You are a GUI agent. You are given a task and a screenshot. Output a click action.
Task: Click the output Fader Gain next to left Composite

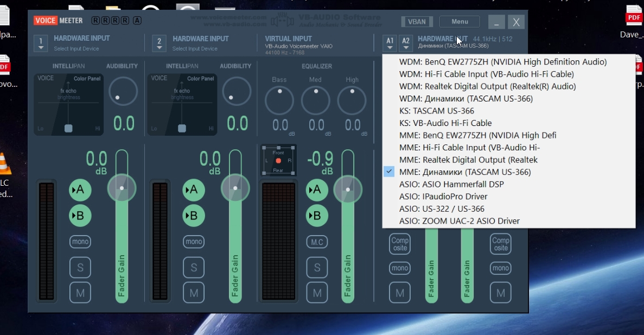coord(431,265)
